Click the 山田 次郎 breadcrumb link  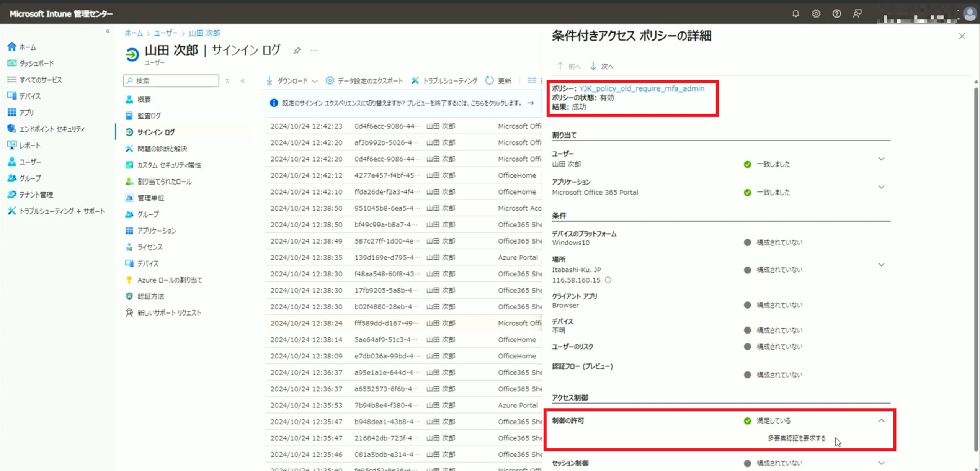coord(204,33)
